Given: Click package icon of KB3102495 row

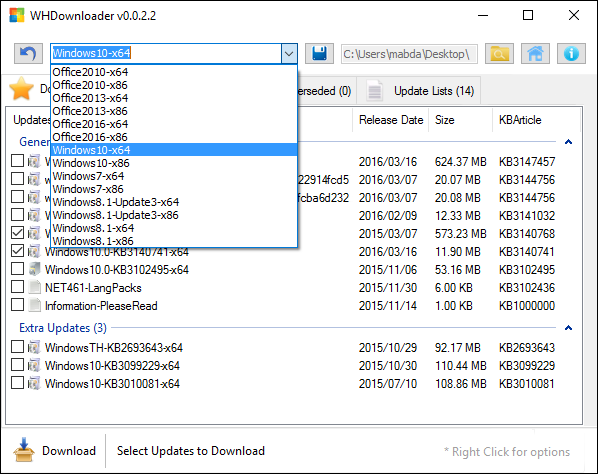Looking at the screenshot, I should [34, 269].
